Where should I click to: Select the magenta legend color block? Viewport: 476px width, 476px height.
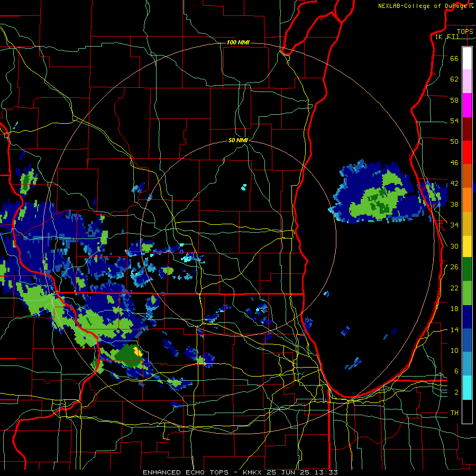click(x=467, y=105)
